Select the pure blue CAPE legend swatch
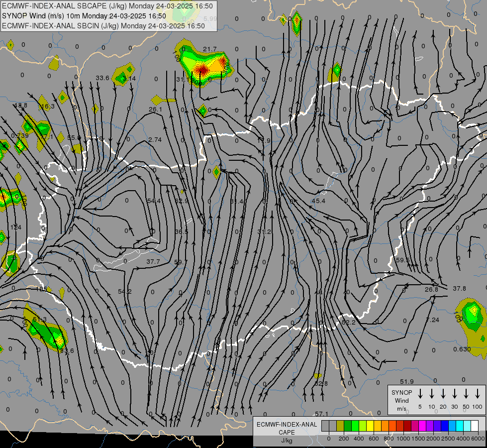Image resolution: width=487 pixels, height=448 pixels. click(444, 426)
